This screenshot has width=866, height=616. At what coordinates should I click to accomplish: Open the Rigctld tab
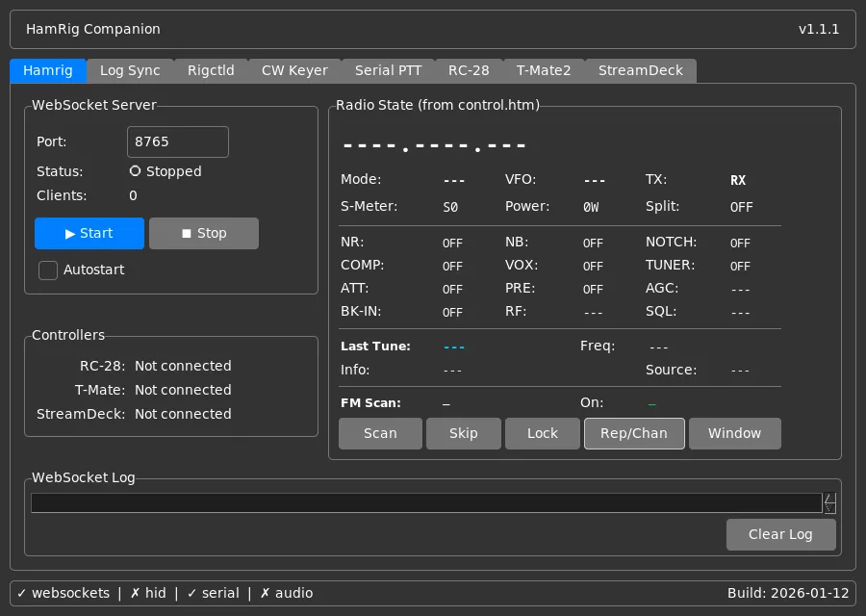click(211, 70)
